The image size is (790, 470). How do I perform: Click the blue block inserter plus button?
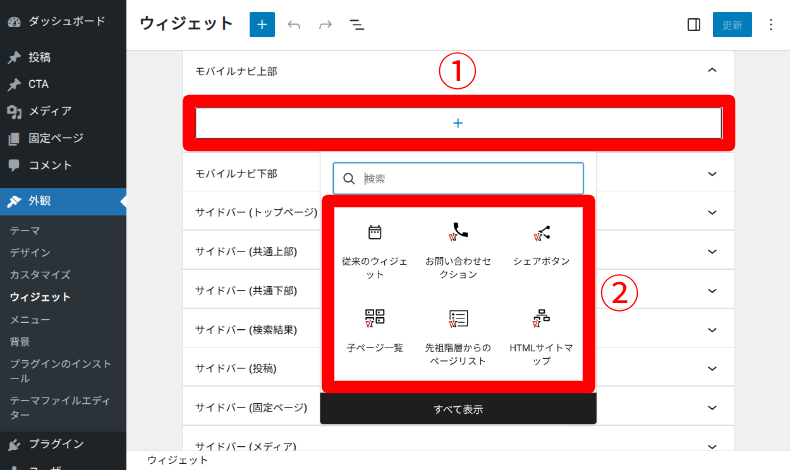(x=262, y=25)
